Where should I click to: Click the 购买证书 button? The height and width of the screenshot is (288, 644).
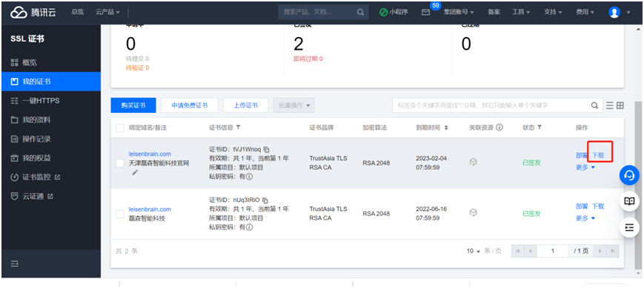133,105
